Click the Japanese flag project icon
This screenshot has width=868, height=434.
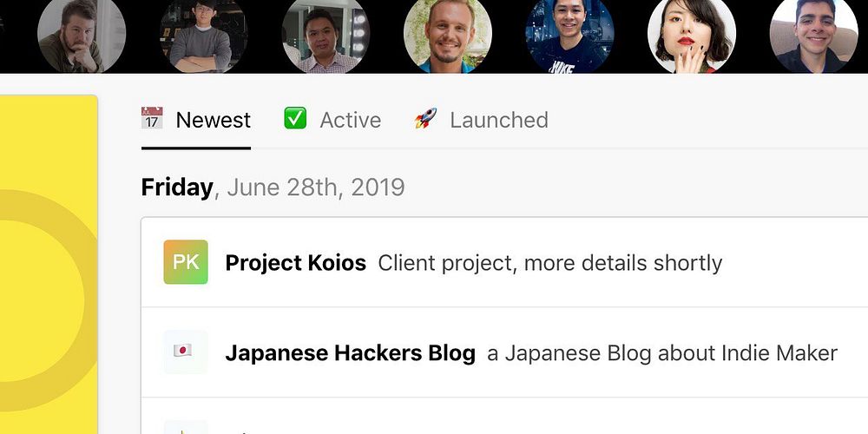click(x=186, y=352)
